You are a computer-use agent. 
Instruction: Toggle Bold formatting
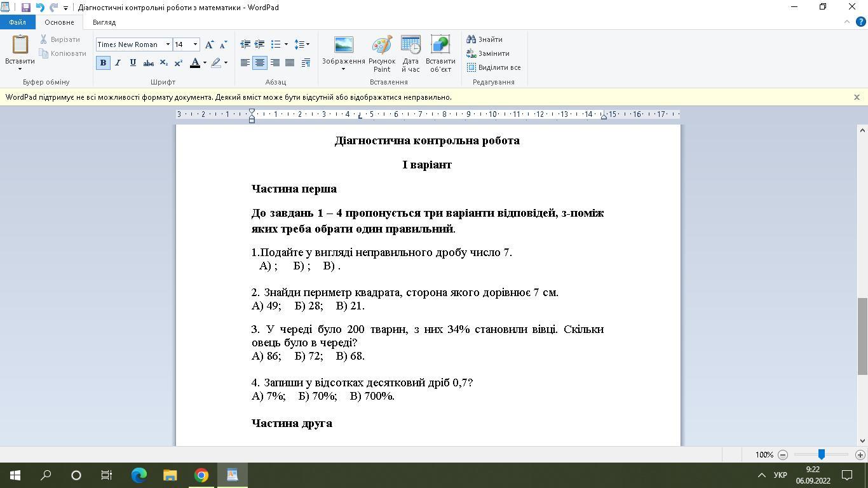tap(103, 63)
